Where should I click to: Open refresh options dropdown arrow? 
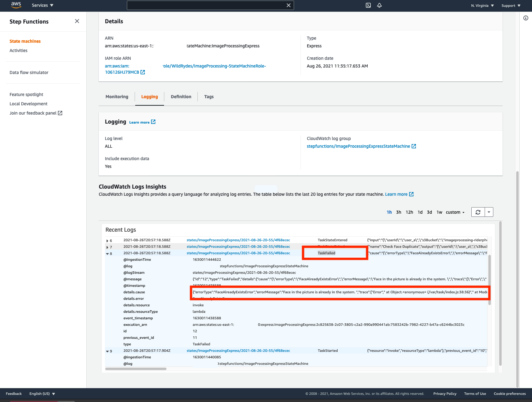(489, 212)
